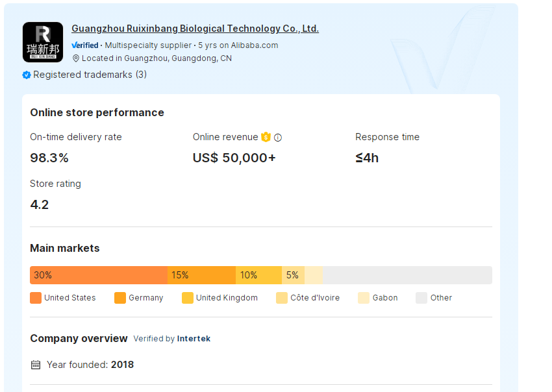Click the location pin icon
This screenshot has width=552, height=392.
[75, 58]
